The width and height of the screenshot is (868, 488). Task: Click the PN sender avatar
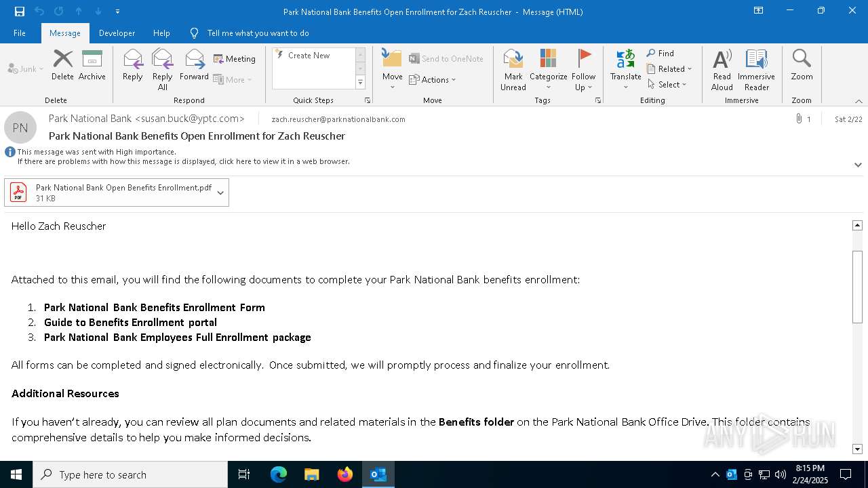point(20,127)
